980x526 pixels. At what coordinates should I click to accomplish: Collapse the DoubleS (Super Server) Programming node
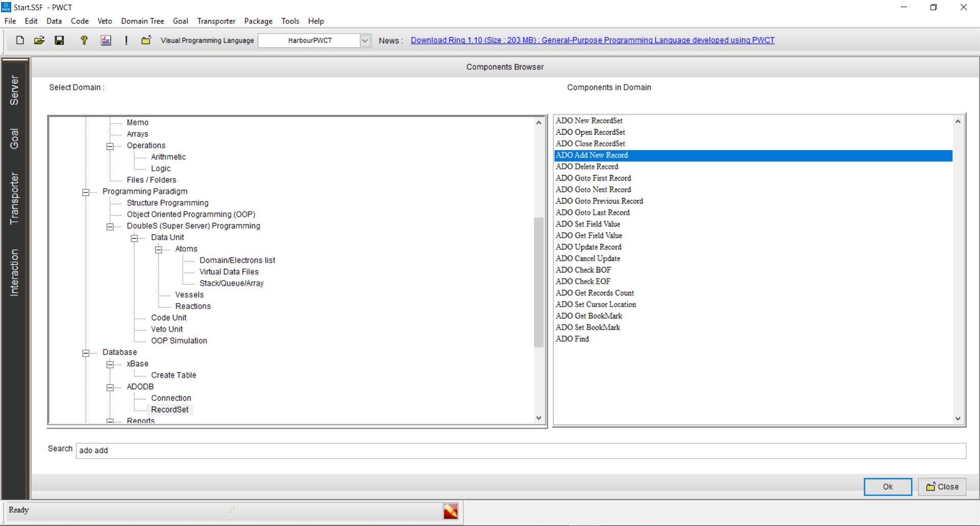point(110,227)
